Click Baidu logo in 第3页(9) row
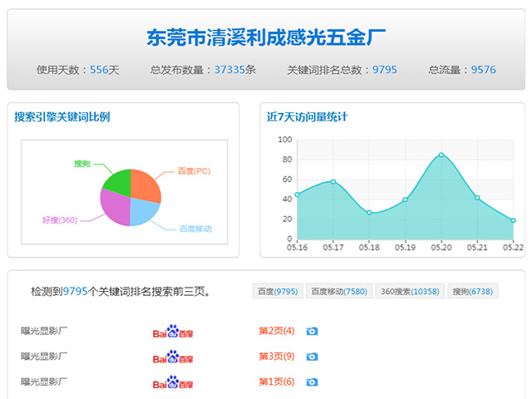 [x=173, y=357]
